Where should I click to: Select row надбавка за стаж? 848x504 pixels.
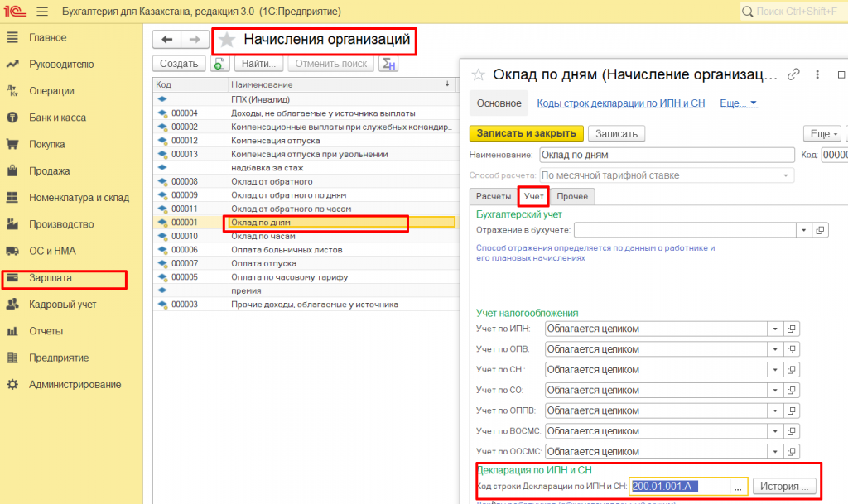pyautogui.click(x=305, y=167)
